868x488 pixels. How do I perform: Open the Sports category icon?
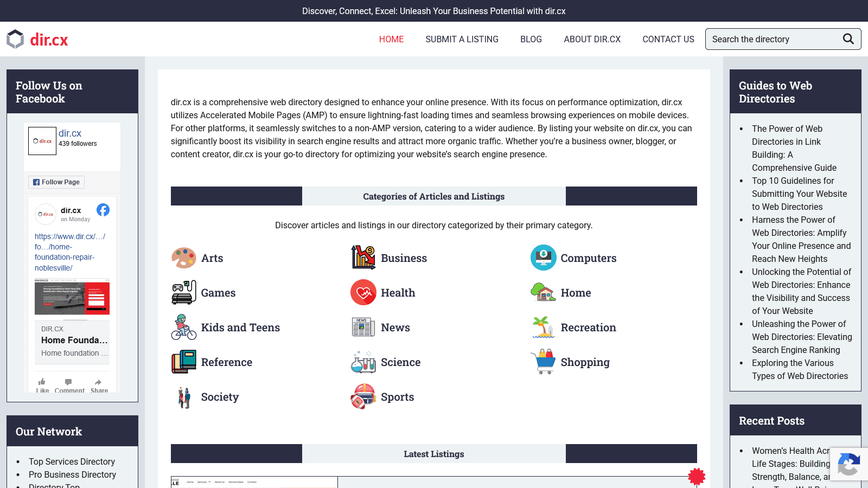coord(363,397)
